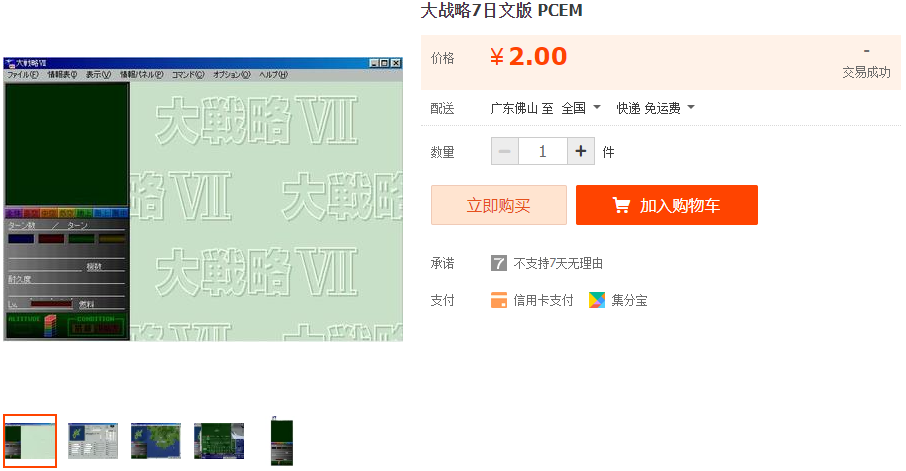Click the 7-day return policy icon
The image size is (906, 471).
499,263
